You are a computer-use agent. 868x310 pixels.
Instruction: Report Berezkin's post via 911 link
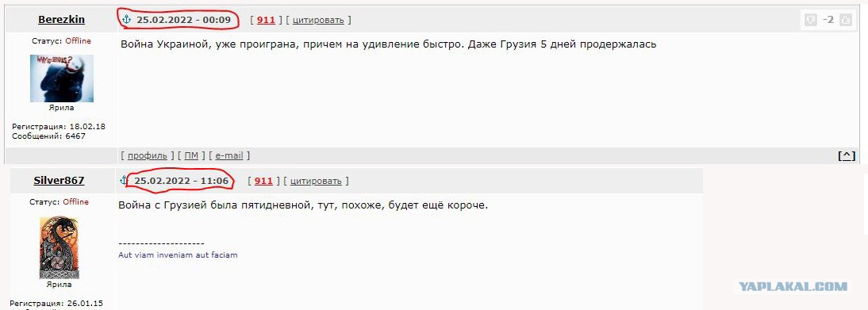[267, 20]
